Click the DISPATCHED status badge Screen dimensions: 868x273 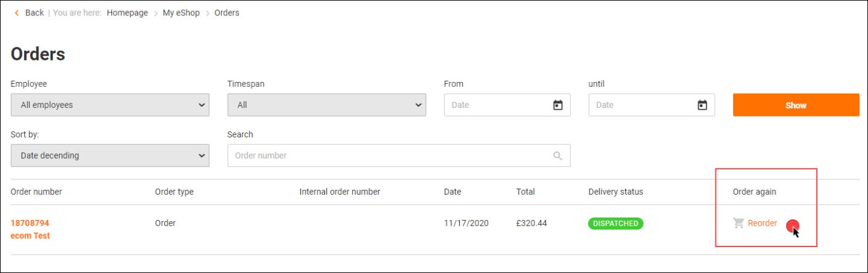pos(616,223)
